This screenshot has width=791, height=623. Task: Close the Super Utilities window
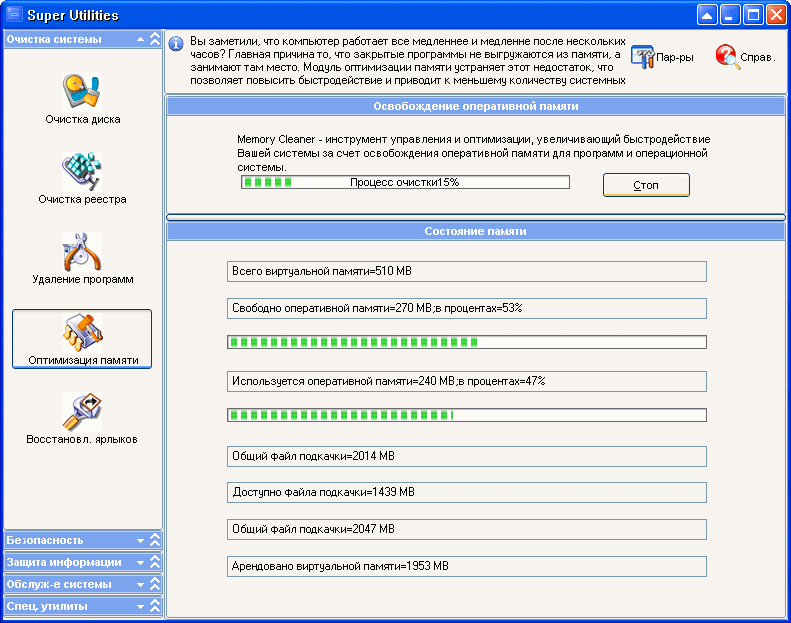776,15
